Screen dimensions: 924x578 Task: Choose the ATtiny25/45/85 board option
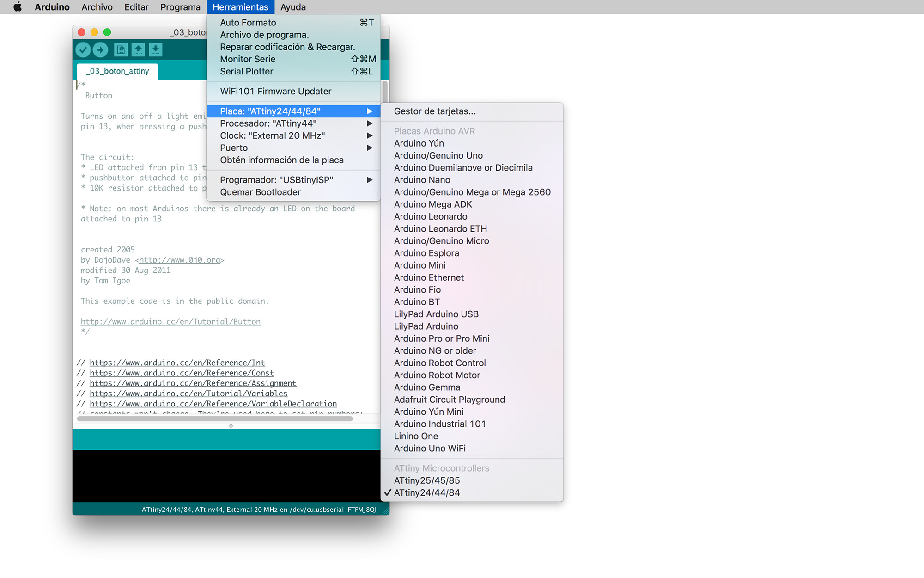pyautogui.click(x=472, y=480)
